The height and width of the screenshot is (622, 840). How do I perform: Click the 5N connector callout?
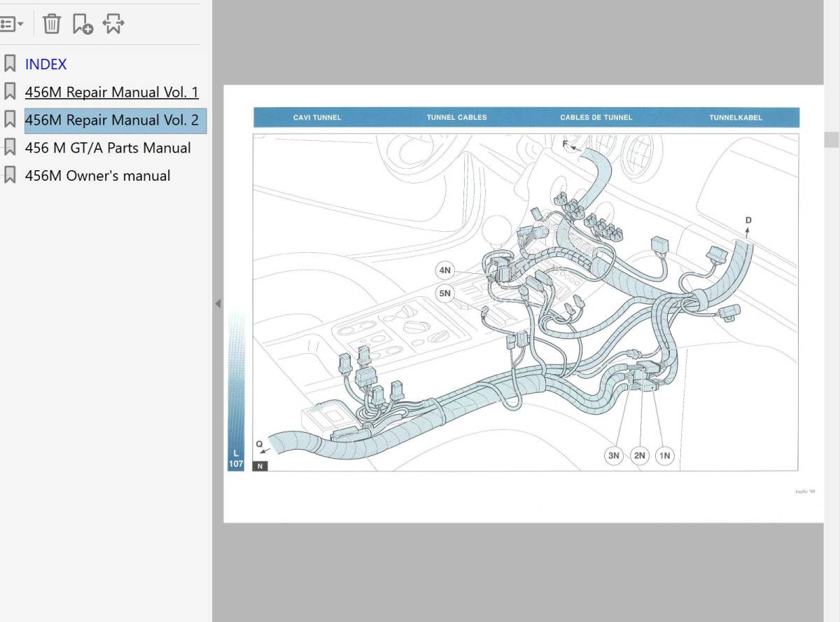(x=445, y=293)
